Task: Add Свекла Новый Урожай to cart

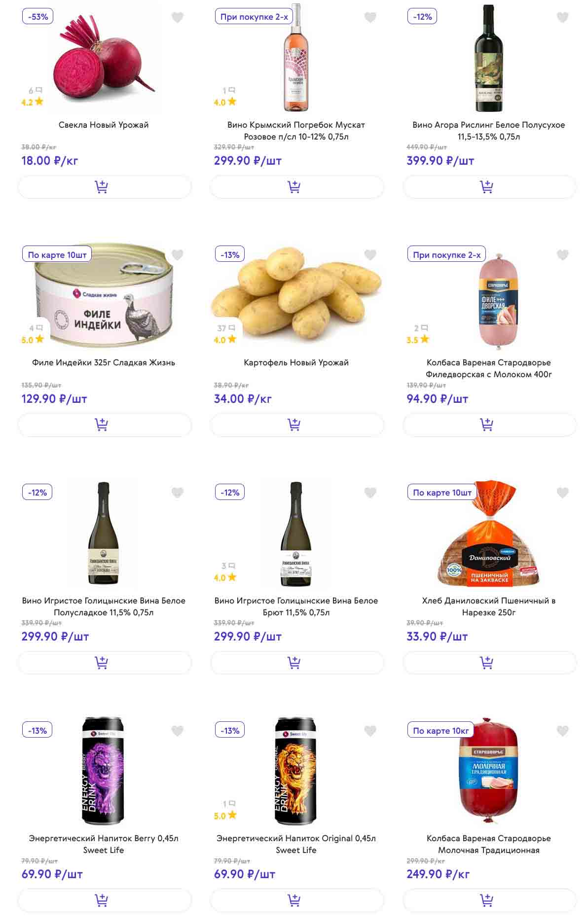Action: point(104,187)
